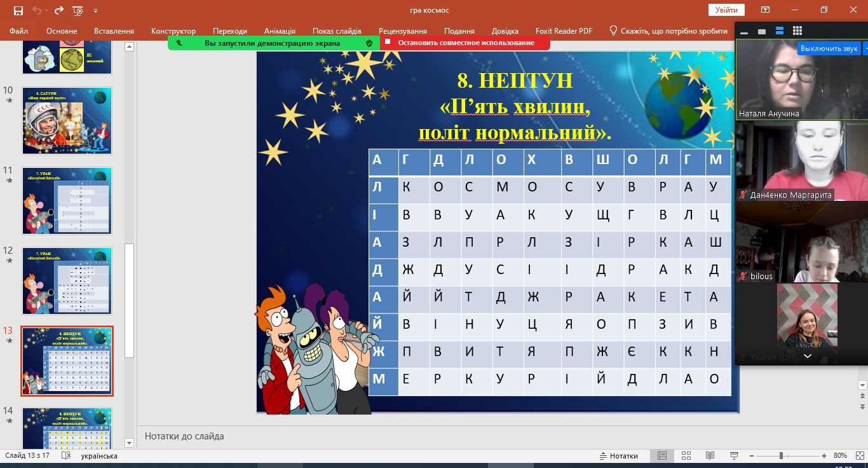Click the green shield security icon in sharing bar
This screenshot has width=868, height=468.
coord(369,43)
